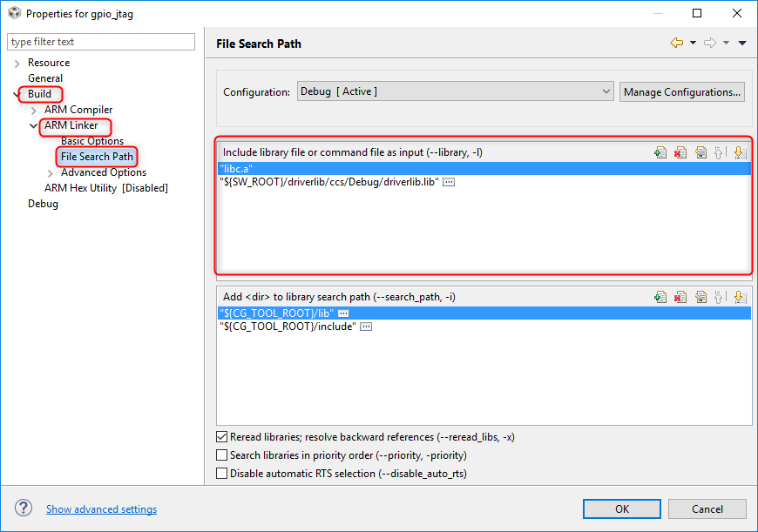Viewport: 758px width, 532px height.
Task: Click the yellow Back navigation arrow
Action: click(x=676, y=43)
